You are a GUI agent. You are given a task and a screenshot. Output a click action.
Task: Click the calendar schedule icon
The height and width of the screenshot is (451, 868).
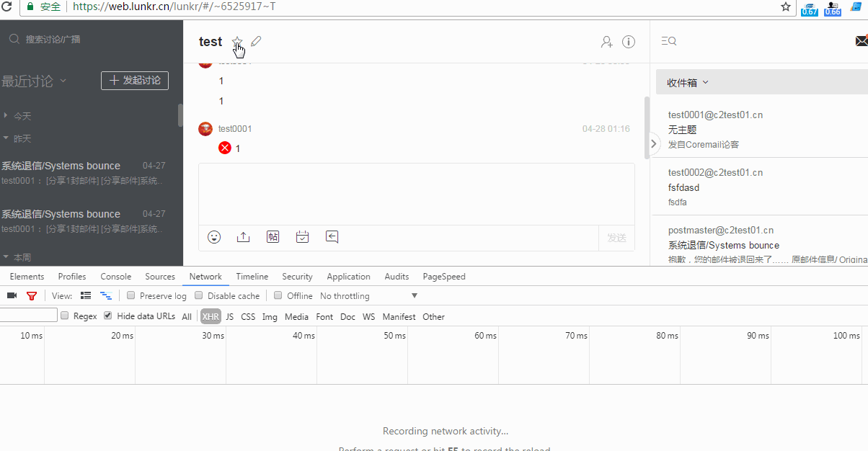tap(302, 237)
